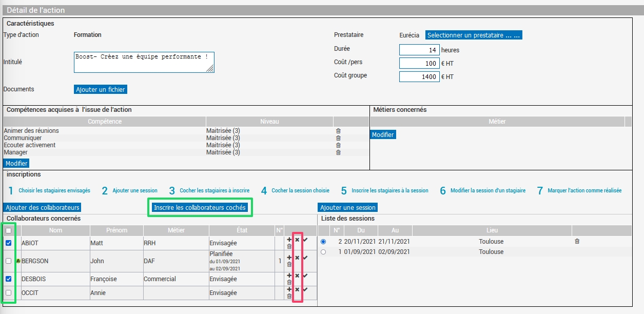Click the Durée input field

tap(419, 50)
